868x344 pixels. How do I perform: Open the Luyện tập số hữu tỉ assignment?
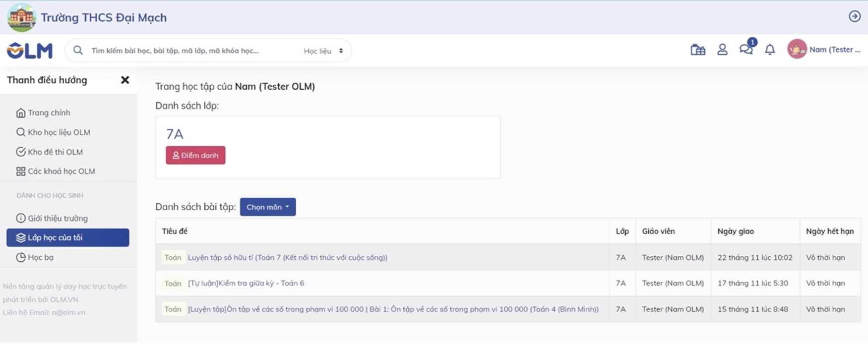pos(287,258)
